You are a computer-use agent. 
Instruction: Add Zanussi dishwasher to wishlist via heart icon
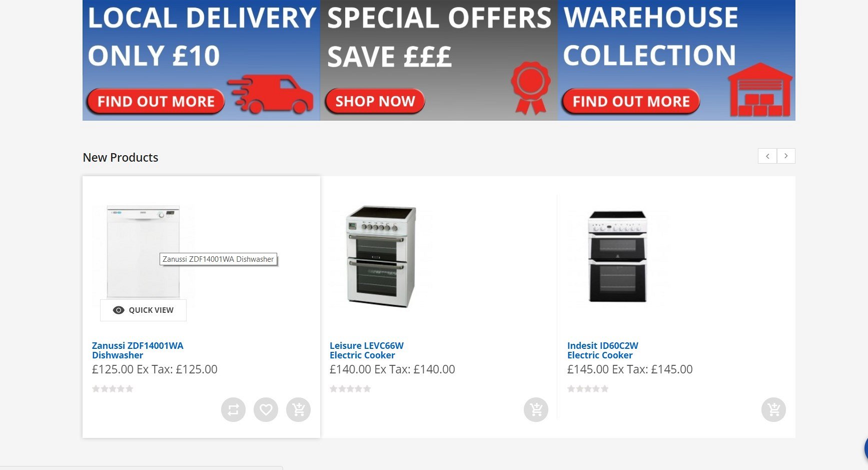[x=266, y=410]
